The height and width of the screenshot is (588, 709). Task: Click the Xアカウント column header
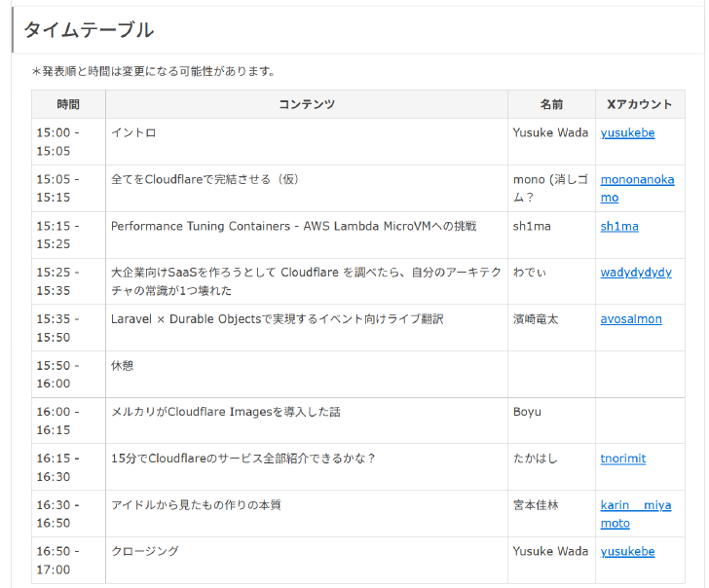click(640, 104)
